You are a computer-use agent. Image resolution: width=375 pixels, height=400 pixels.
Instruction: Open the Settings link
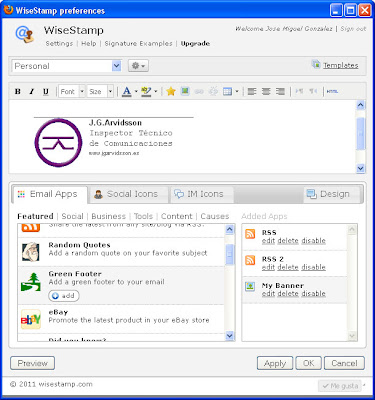pyautogui.click(x=59, y=43)
